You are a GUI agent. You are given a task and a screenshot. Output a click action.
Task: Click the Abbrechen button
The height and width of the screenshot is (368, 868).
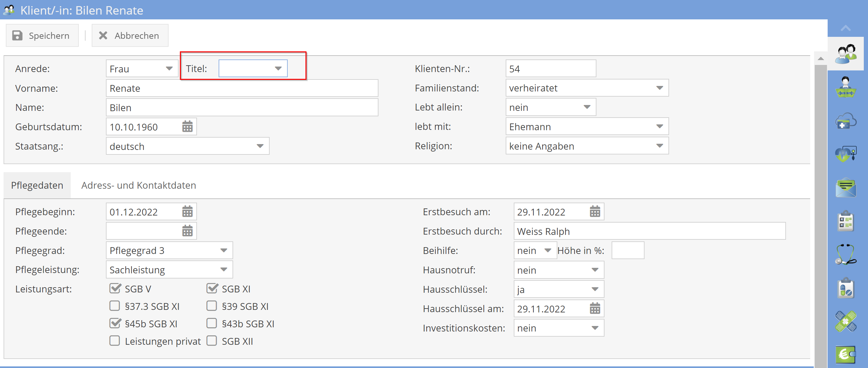click(x=130, y=36)
